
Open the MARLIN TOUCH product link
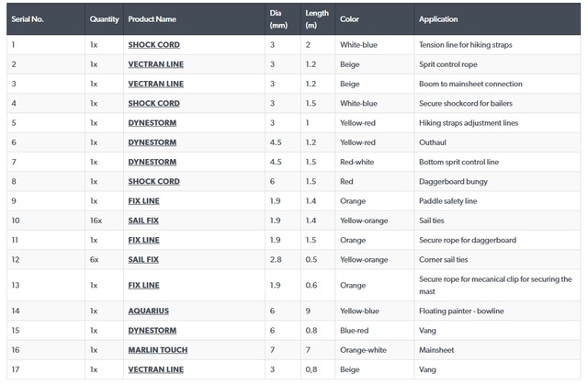(157, 349)
